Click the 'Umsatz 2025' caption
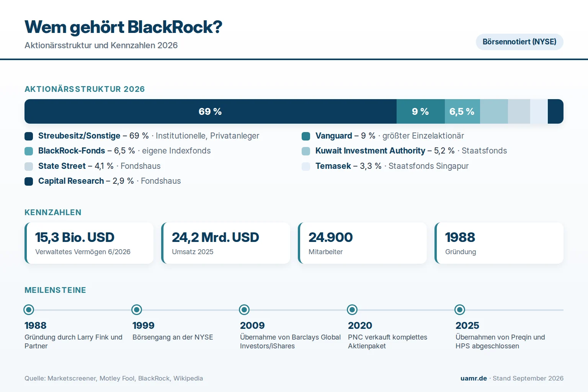Viewport: 588px width, 392px height. click(x=193, y=252)
